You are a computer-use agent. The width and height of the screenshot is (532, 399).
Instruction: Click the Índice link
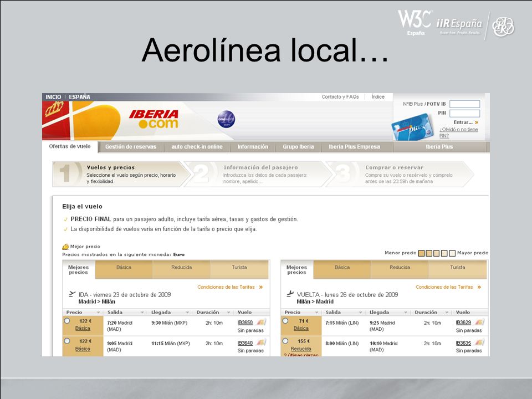[378, 96]
